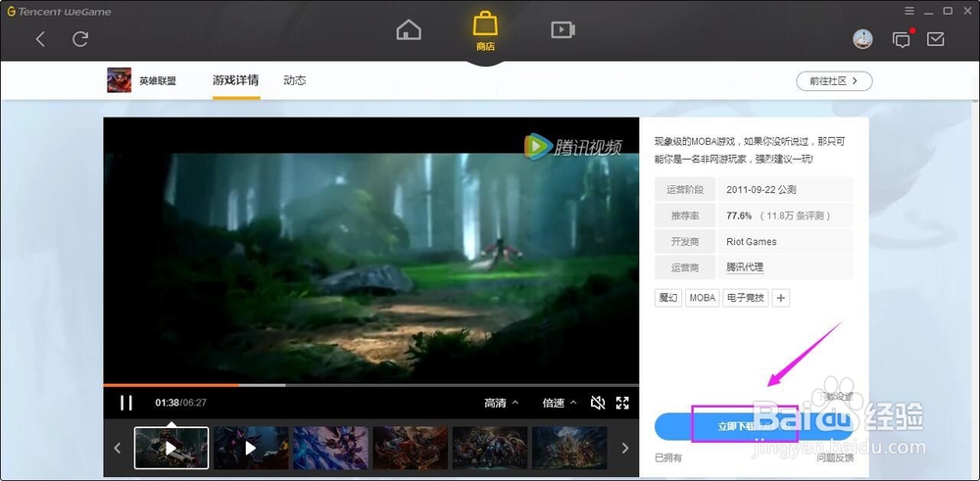
Task: Open the mail inbox icon
Action: 936,39
